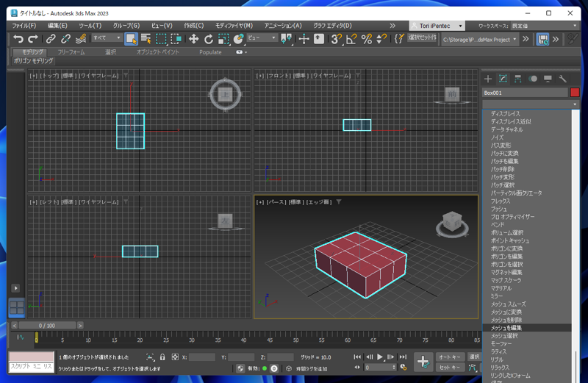
Task: Switch to the フリーフォーム ribbon tab
Action: (71, 52)
